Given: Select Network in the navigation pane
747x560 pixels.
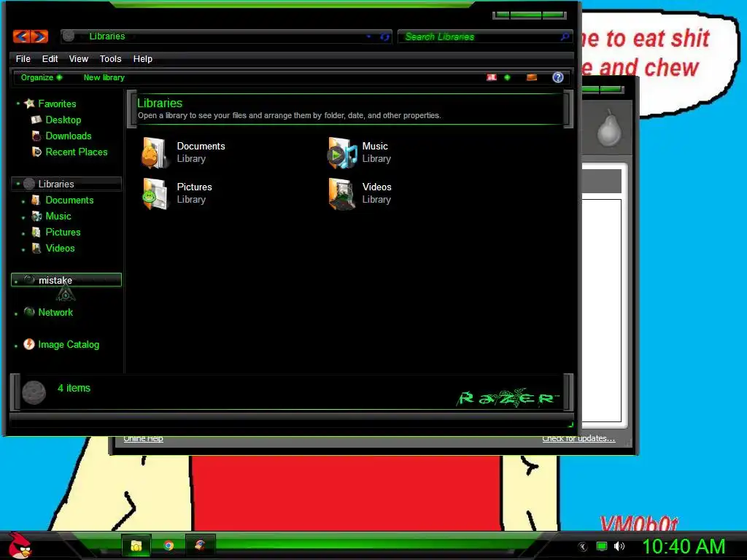Looking at the screenshot, I should (x=55, y=312).
